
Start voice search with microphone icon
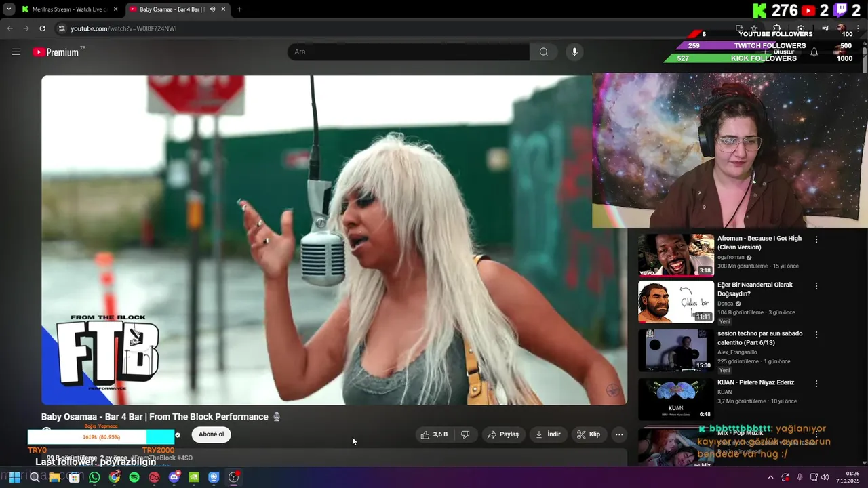574,52
